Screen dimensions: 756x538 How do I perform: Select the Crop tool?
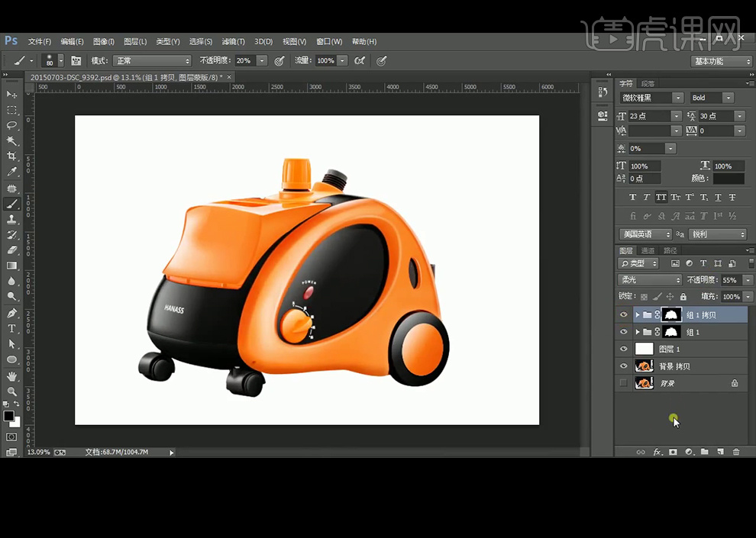click(12, 156)
